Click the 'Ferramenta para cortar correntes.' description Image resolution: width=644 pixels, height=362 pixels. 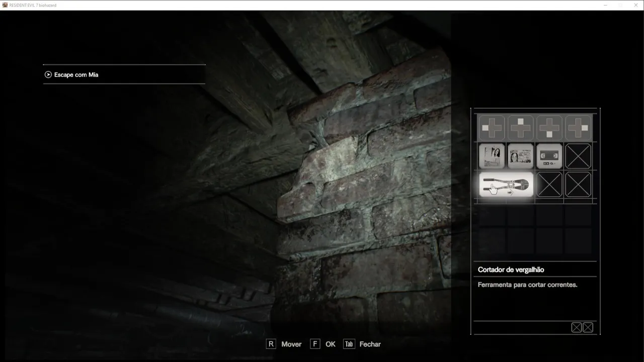coord(527,285)
